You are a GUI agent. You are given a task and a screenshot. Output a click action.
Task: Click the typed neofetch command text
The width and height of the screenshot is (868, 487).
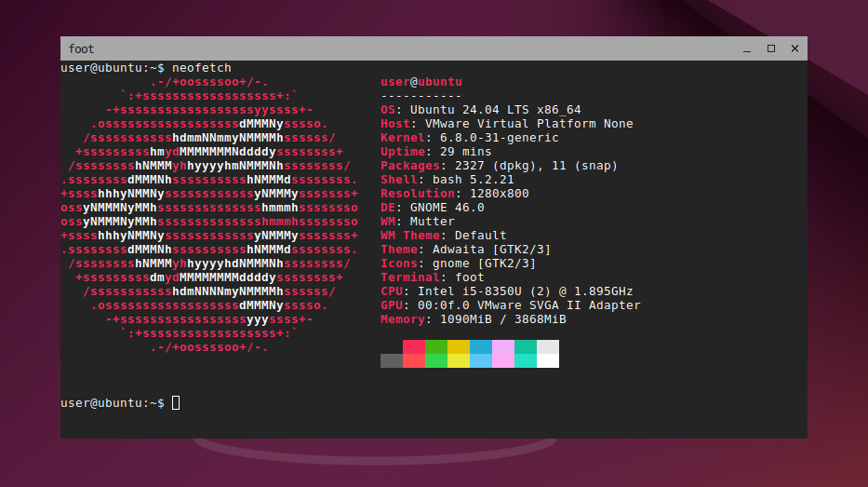(202, 68)
